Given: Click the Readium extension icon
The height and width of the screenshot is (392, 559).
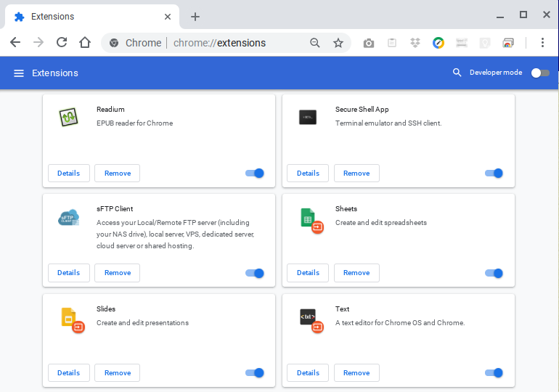Looking at the screenshot, I should (68, 117).
